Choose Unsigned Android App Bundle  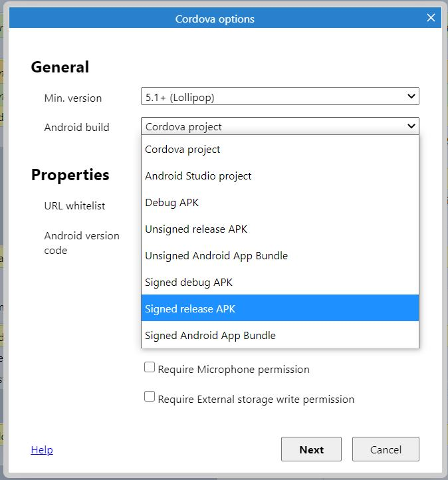[280, 256]
